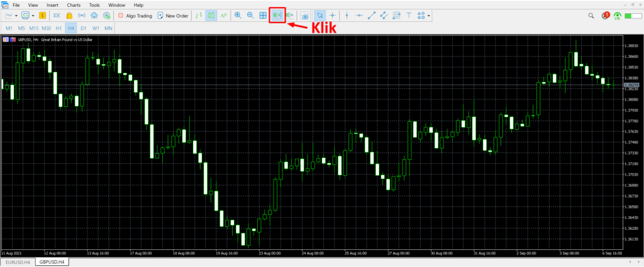The width and height of the screenshot is (644, 267).
Task: Take a chart screenshot with camera icon
Action: tap(304, 15)
